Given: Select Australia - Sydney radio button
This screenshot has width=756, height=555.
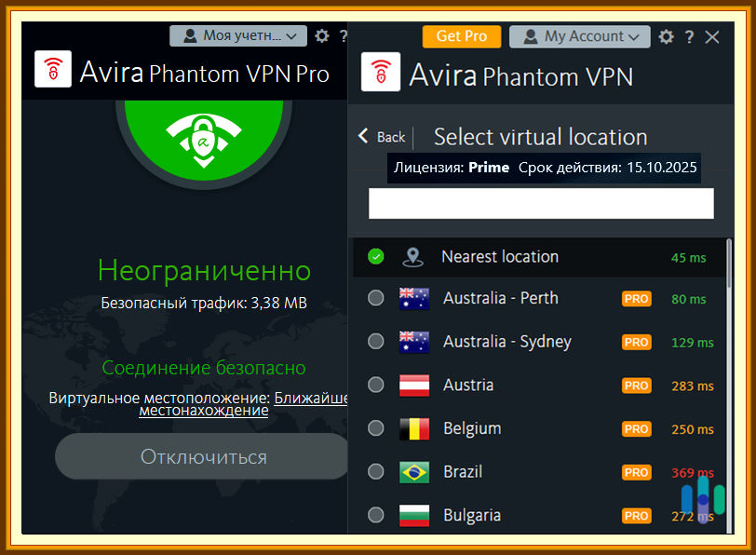Looking at the screenshot, I should pos(376,342).
